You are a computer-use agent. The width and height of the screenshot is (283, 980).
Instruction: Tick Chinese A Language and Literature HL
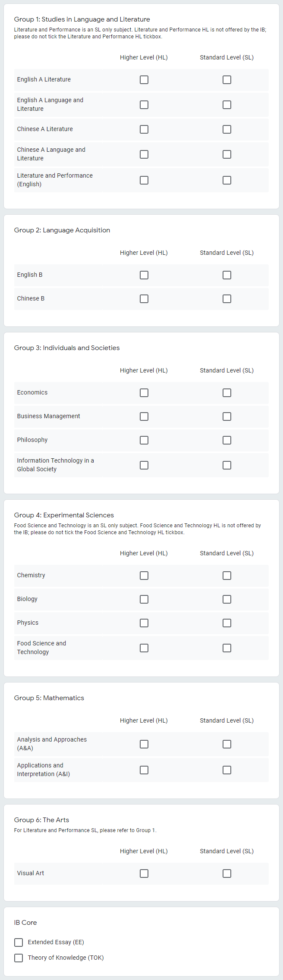144,154
